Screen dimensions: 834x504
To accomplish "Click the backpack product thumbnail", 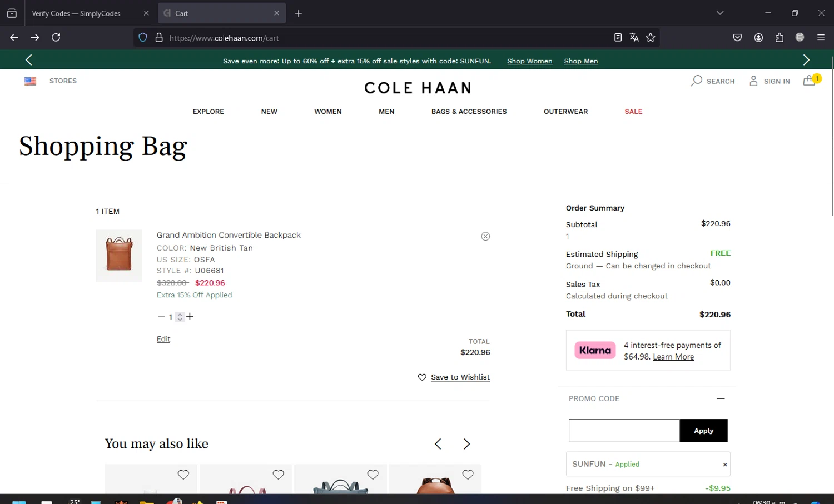I will tap(119, 256).
